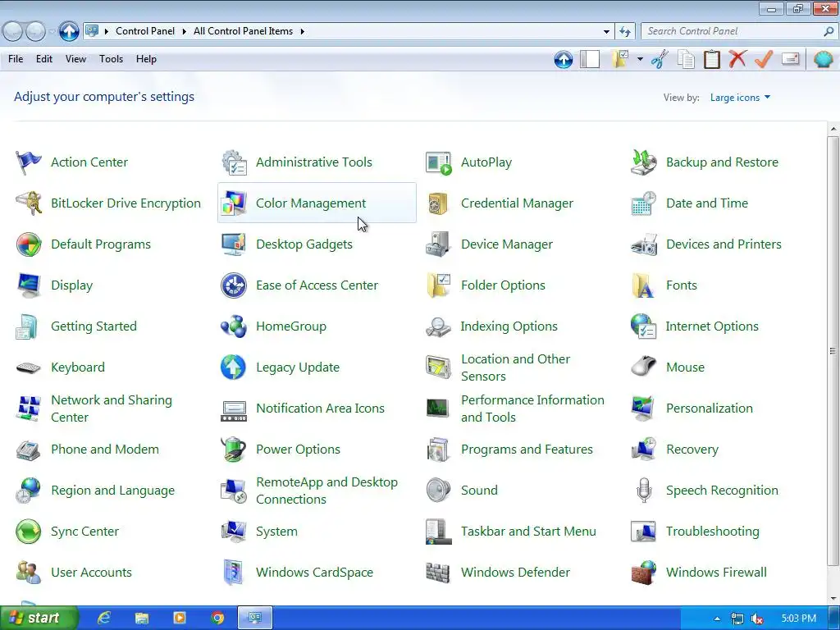Open the Credential Manager safe icon
This screenshot has height=630, width=840.
click(439, 203)
